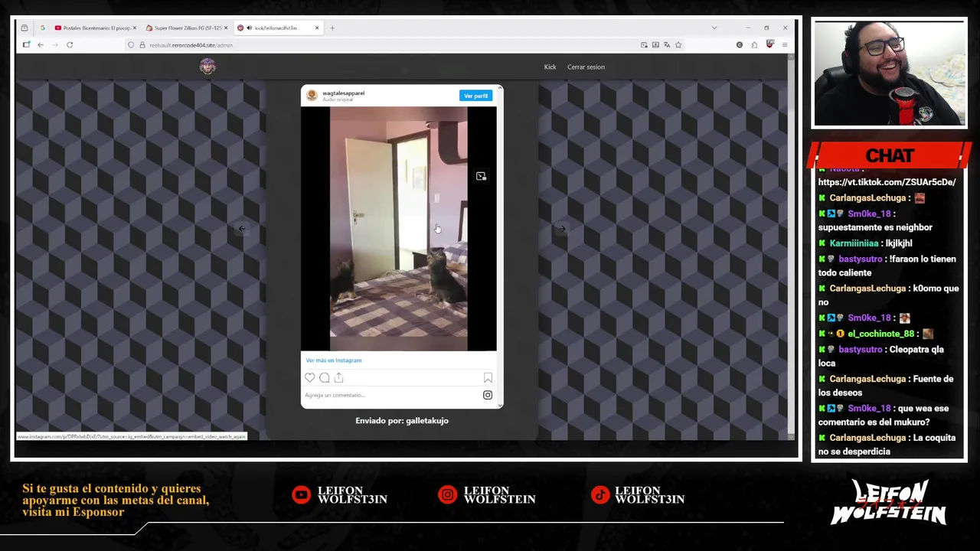Close the Postales Bicentenario tab

(135, 28)
